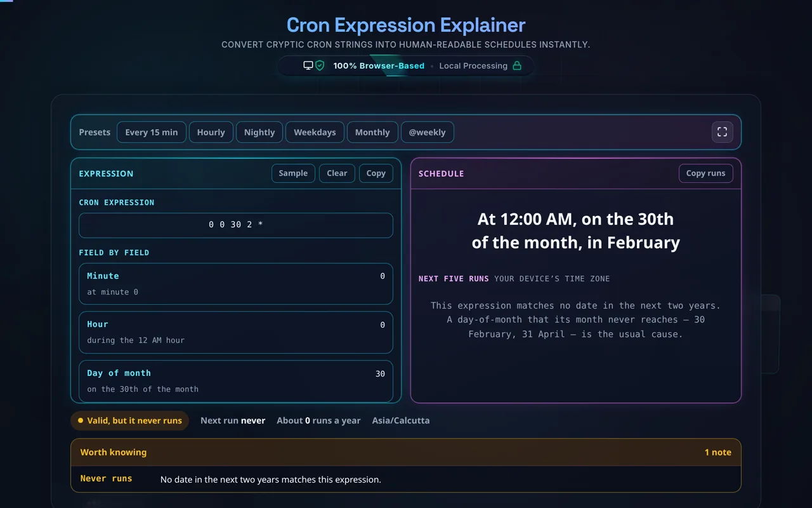
Task: Click the 'SCHEDULE' panel title
Action: pyautogui.click(x=442, y=173)
